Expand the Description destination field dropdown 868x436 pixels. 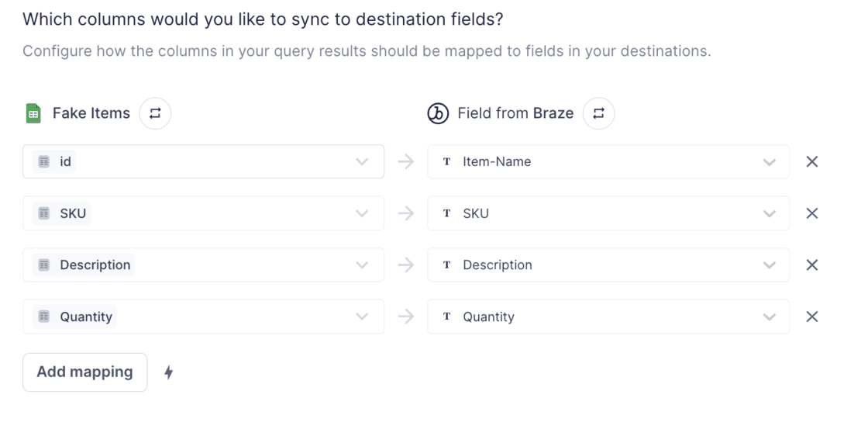pos(769,265)
